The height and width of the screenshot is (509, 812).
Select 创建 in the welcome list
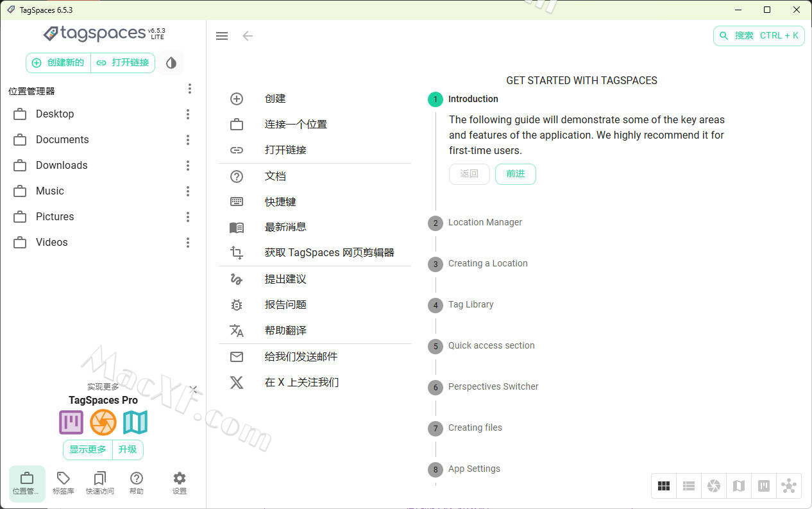pos(314,99)
